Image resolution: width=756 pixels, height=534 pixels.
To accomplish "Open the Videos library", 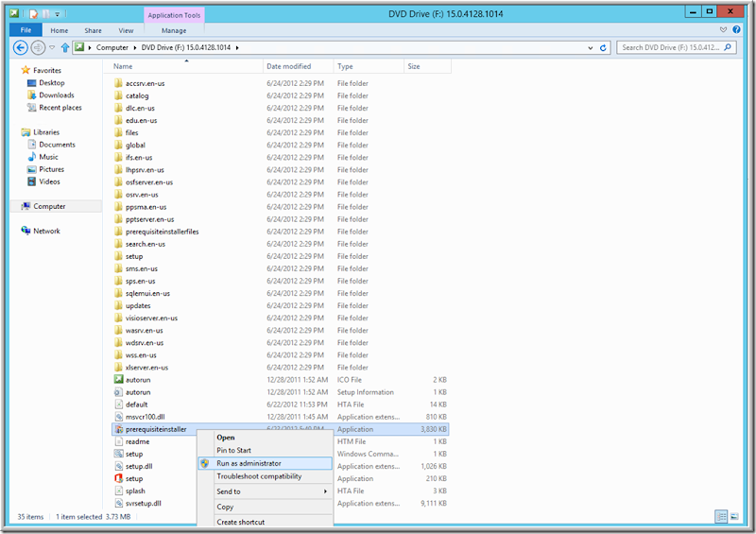I will (49, 181).
